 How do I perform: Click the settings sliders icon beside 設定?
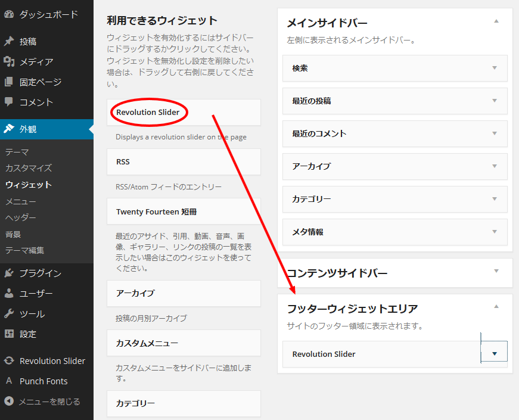9,334
